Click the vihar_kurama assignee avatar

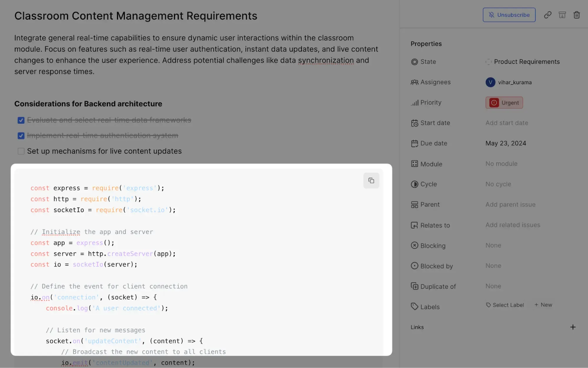[x=490, y=82]
